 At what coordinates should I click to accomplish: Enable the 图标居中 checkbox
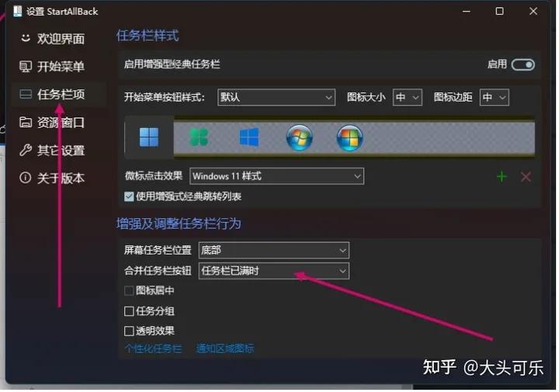[x=129, y=291]
